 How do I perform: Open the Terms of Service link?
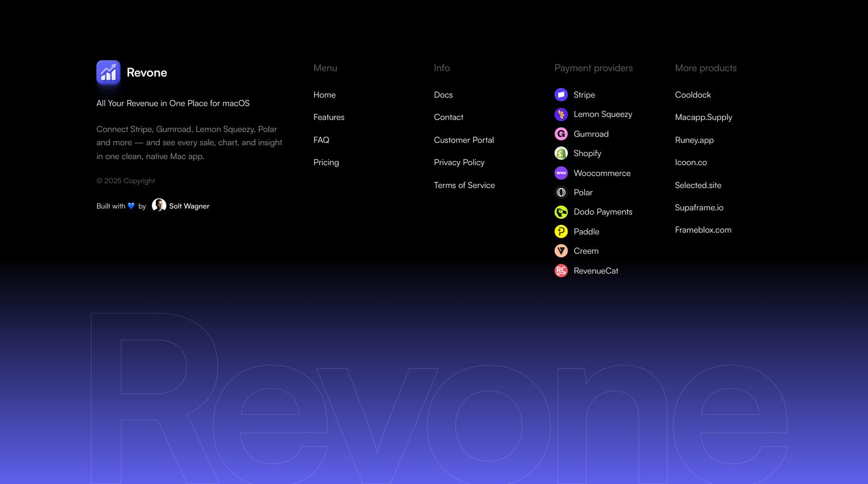tap(464, 185)
